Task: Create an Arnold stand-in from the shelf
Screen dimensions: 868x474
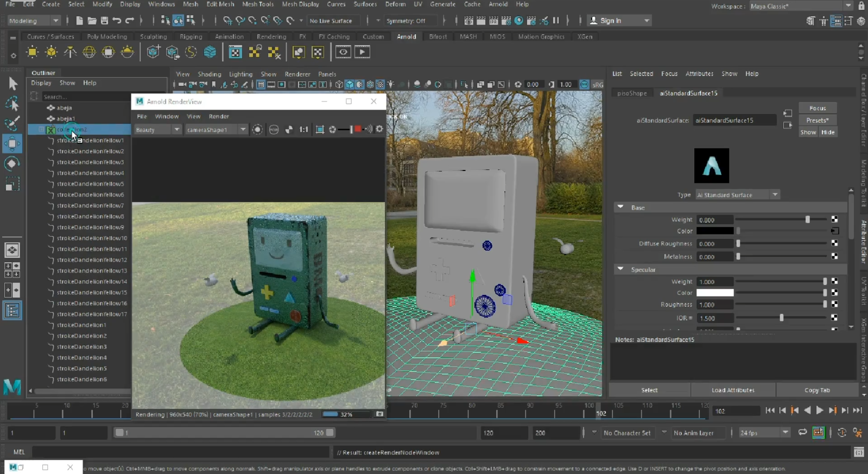Action: point(154,52)
